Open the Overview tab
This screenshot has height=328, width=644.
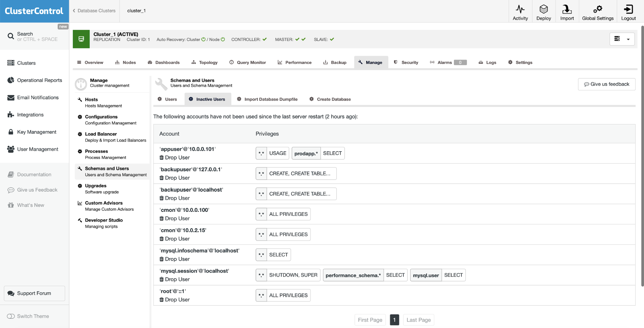coord(90,62)
